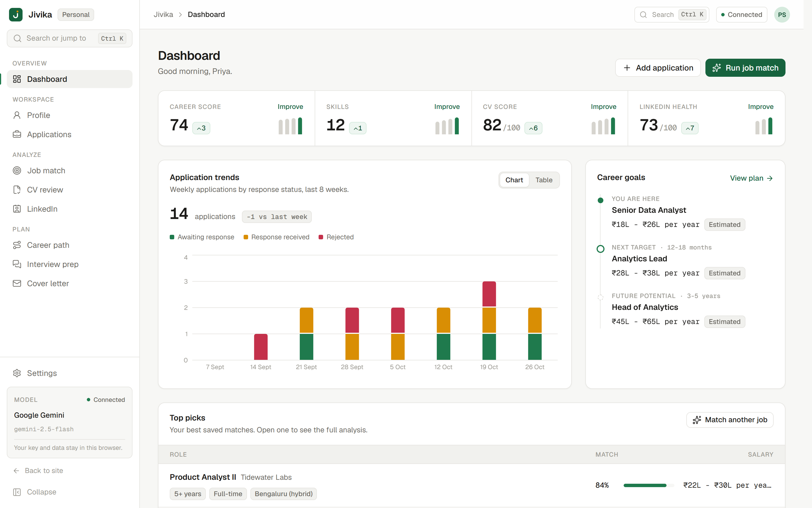
Task: Open Cover letter envelope item
Action: [69, 284]
